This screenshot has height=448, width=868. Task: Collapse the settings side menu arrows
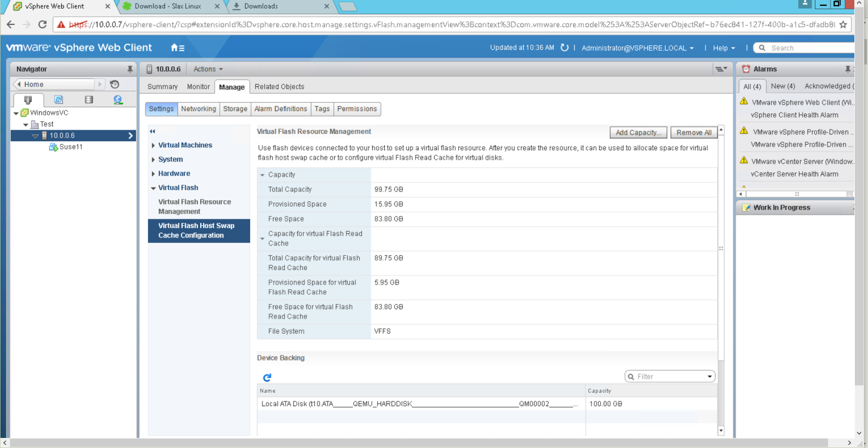coord(152,131)
